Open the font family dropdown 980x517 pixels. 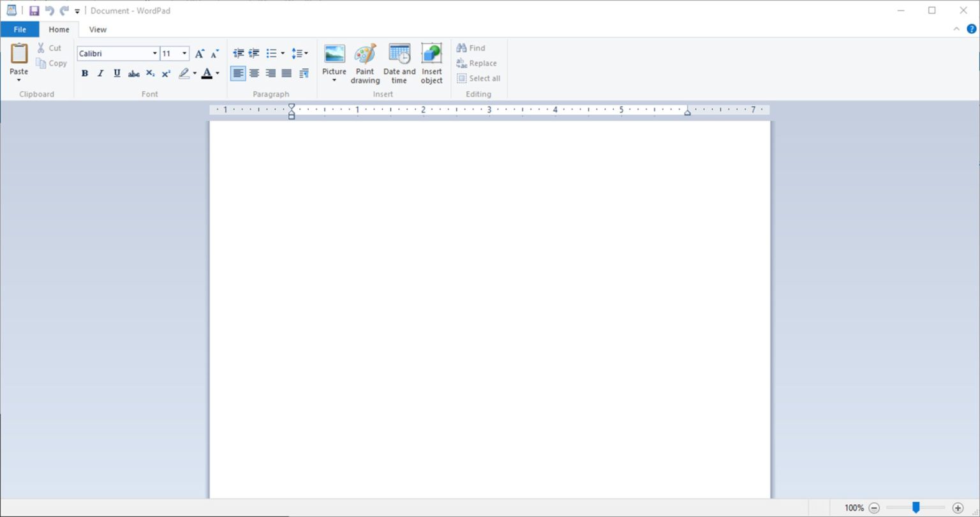[x=153, y=53]
